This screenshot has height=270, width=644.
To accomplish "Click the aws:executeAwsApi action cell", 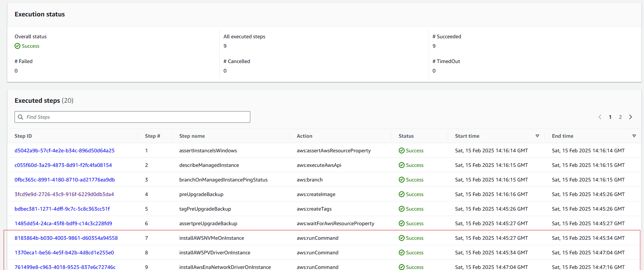I will point(319,165).
